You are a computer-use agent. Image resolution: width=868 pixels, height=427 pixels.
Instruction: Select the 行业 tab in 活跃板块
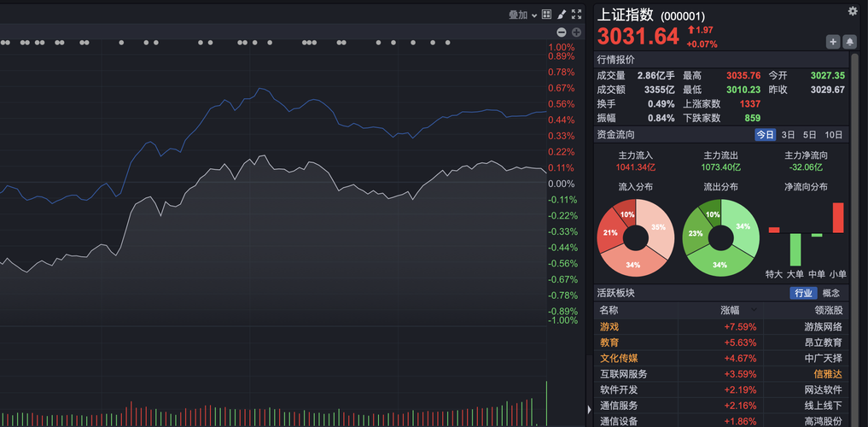[803, 293]
